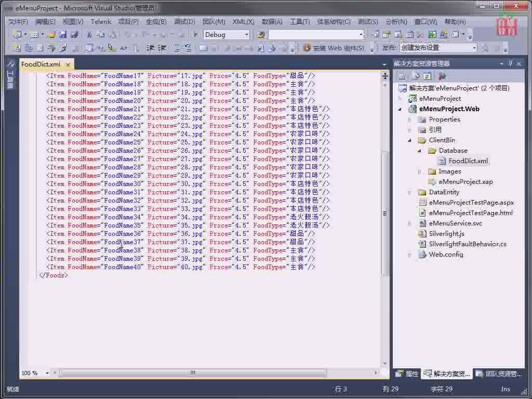Click the Cut scissors icon
The width and height of the screenshot is (532, 399).
coord(89,35)
